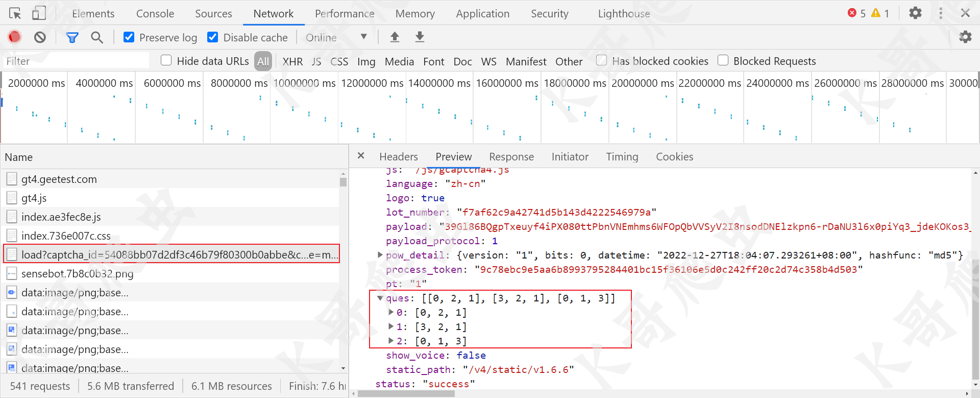Collapse the ques array
This screenshot has height=398, width=980.
380,298
